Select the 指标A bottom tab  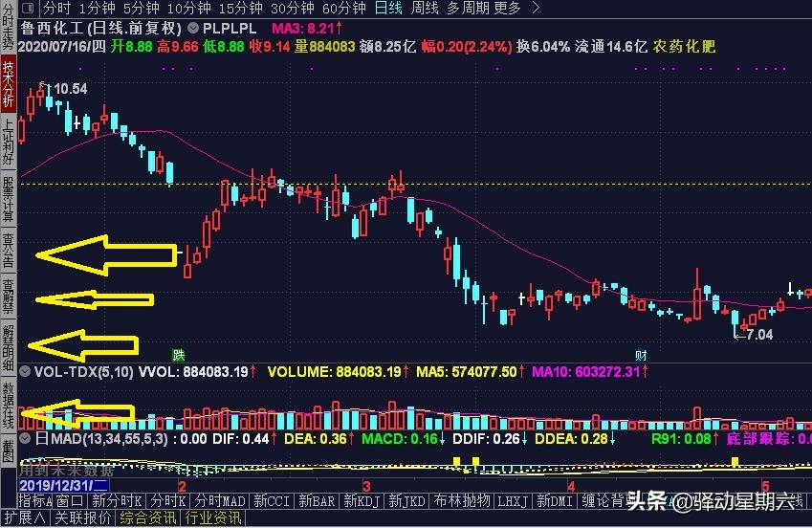[35, 501]
